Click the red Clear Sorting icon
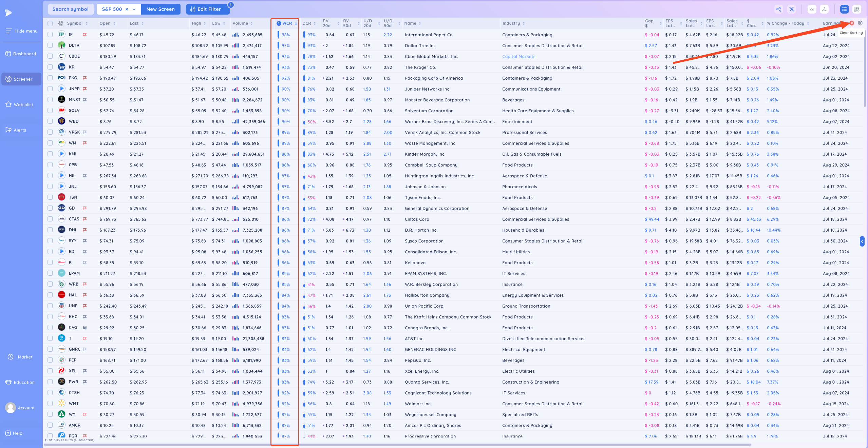The image size is (868, 448). tap(852, 23)
